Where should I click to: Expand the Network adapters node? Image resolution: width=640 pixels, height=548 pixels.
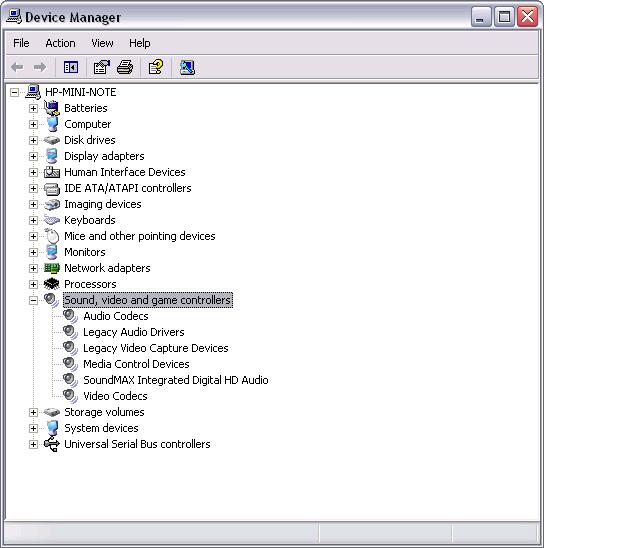33,268
